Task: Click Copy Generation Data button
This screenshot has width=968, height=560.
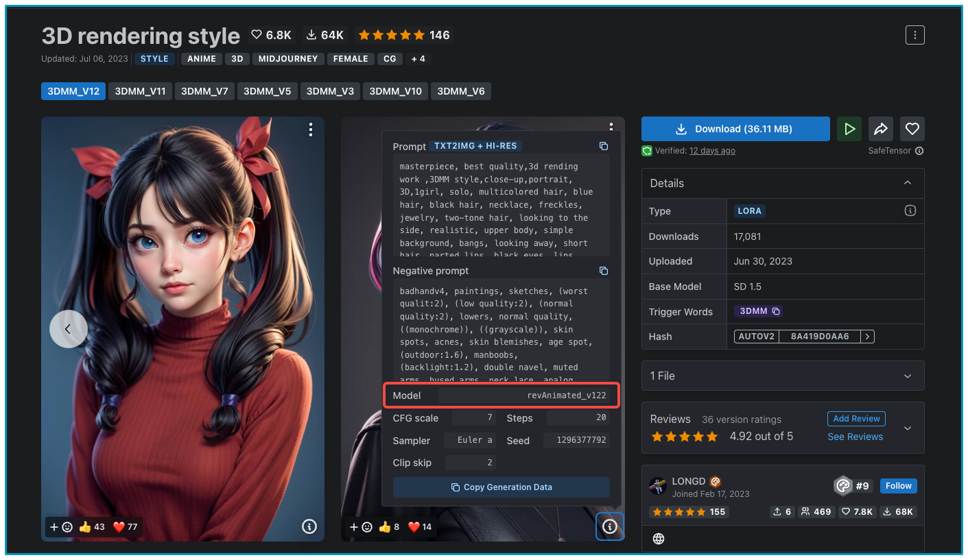Action: (501, 487)
